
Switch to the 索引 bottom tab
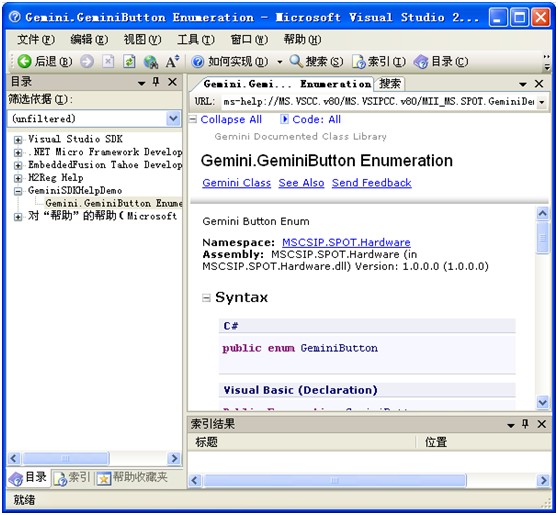[72, 478]
